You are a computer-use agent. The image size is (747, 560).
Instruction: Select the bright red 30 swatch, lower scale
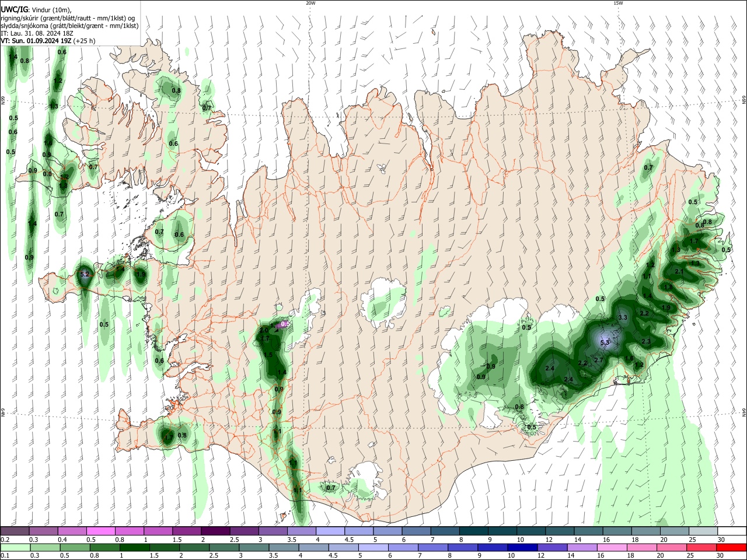731,548
